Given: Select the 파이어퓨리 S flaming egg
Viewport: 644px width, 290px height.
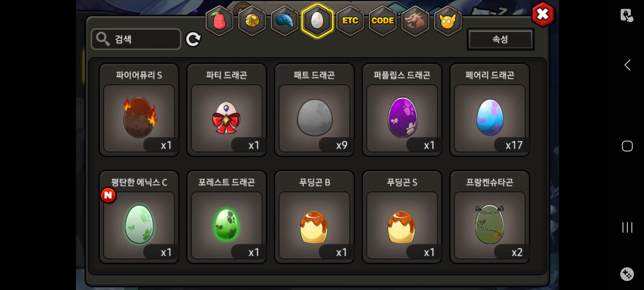Looking at the screenshot, I should click(x=139, y=110).
